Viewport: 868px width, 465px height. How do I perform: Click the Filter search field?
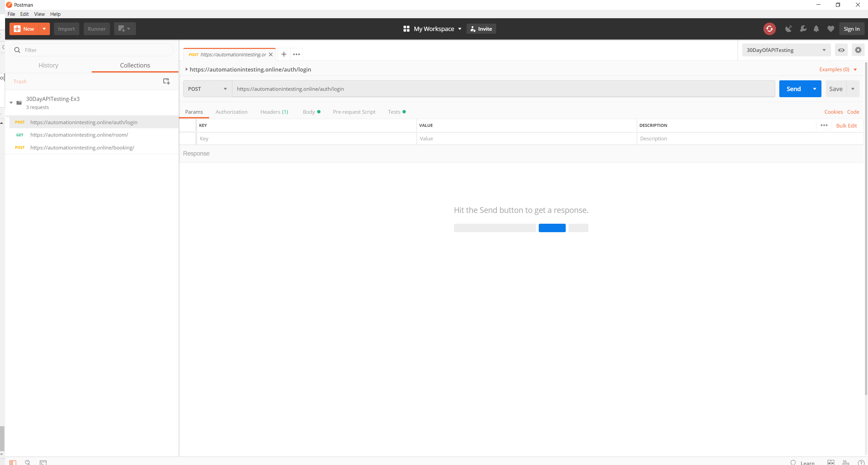(x=91, y=50)
